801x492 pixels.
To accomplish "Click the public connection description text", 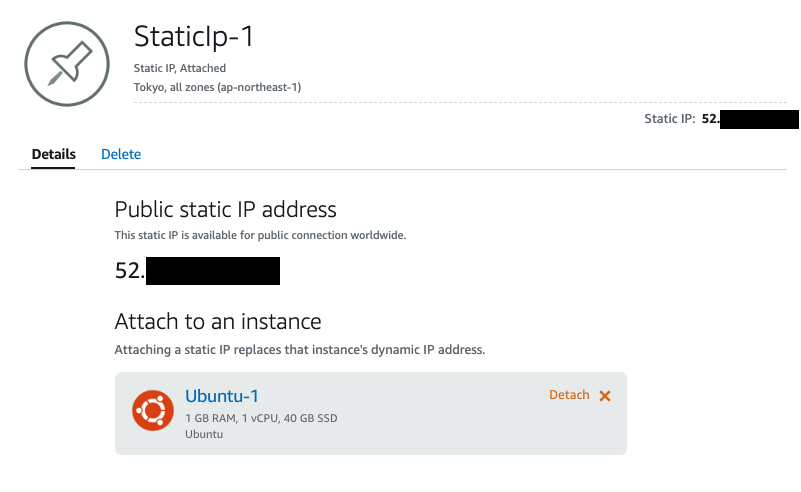I will pyautogui.click(x=260, y=235).
